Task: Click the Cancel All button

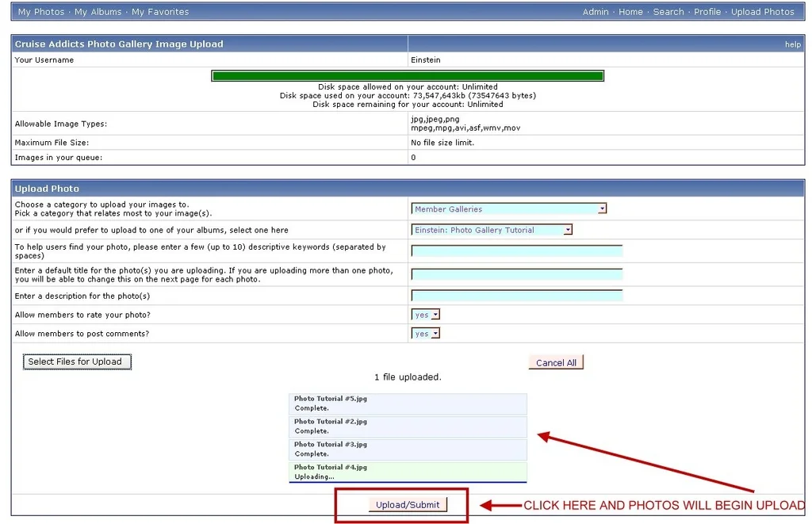Action: 556,362
